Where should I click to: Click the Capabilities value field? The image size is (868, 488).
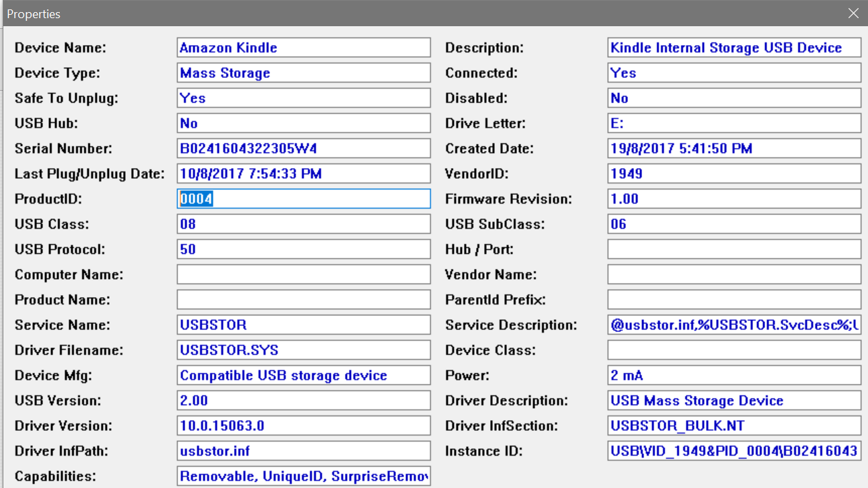point(304,477)
